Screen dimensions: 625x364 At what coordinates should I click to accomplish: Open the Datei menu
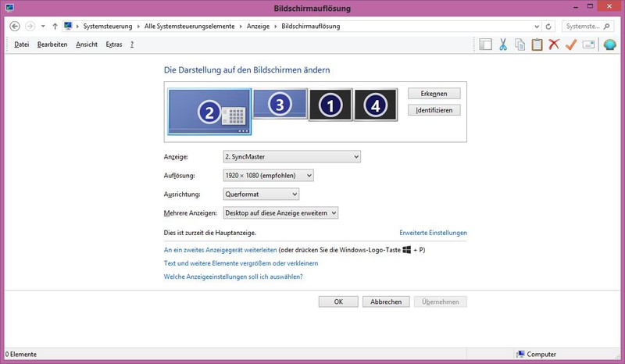(21, 45)
